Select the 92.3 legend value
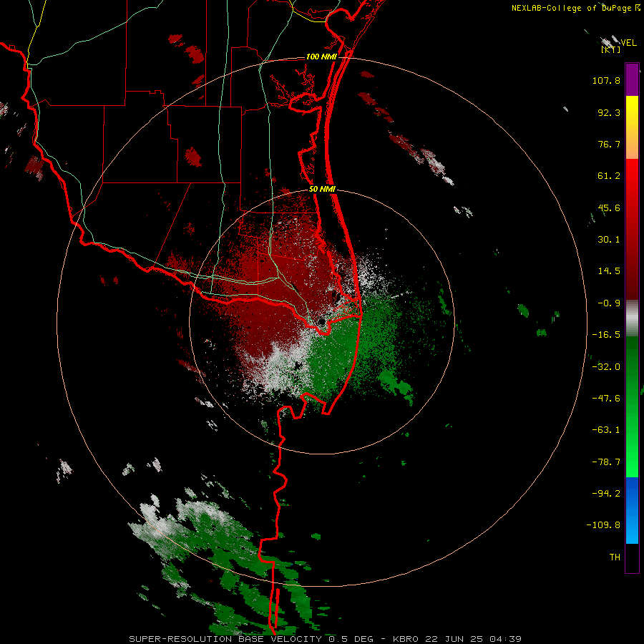 (609, 112)
